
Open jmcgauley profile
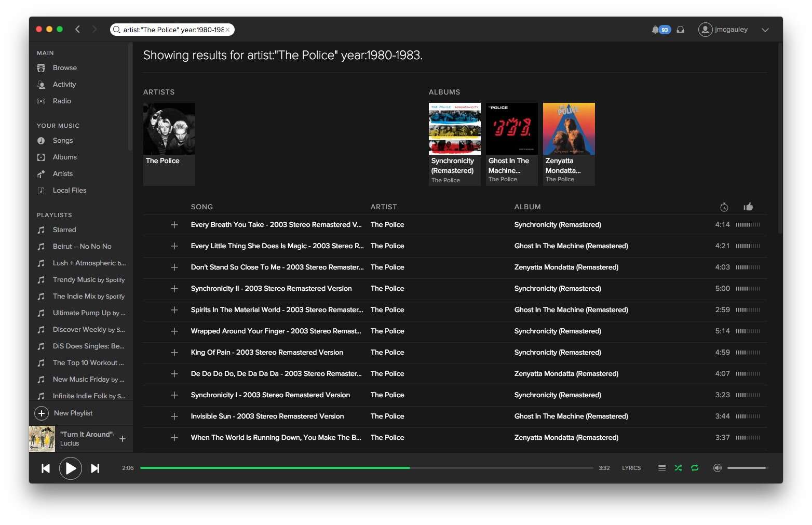pos(723,30)
